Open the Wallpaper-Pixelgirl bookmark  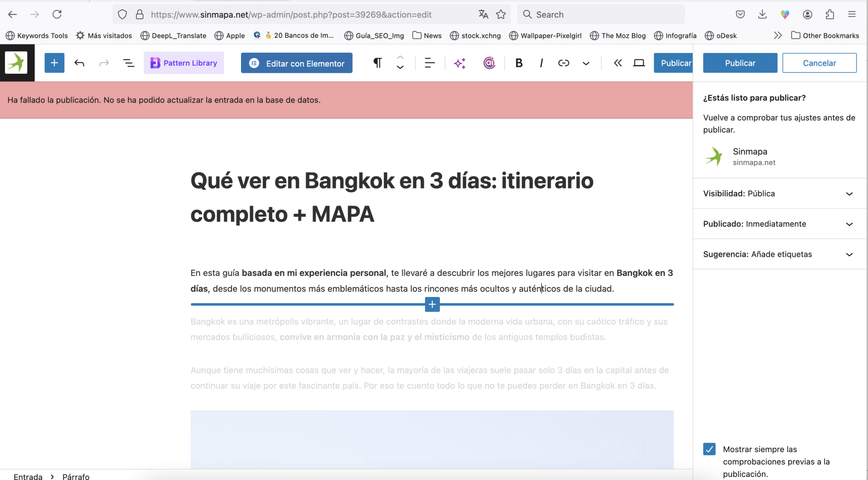(546, 36)
